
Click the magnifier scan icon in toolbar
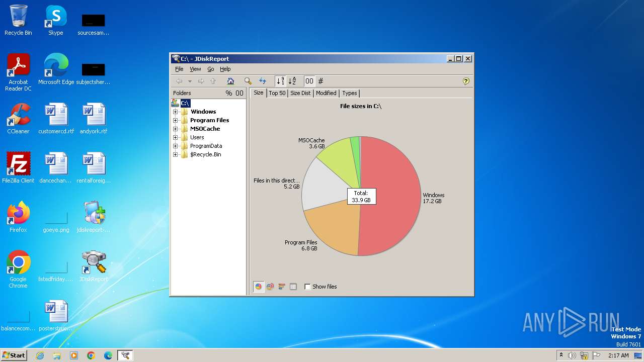click(248, 81)
